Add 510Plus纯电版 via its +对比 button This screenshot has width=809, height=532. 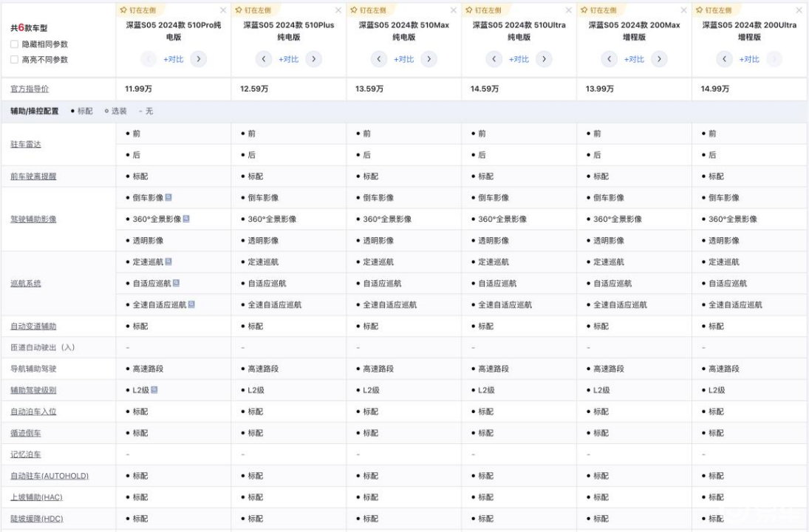pos(288,59)
